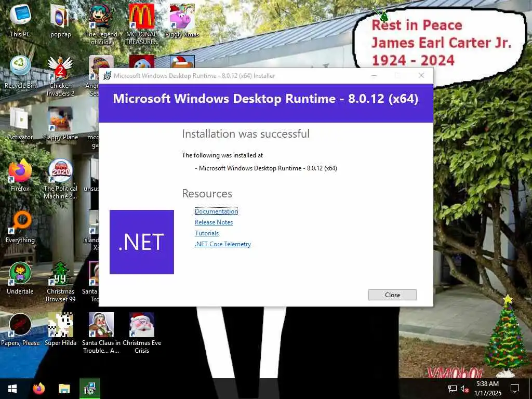Select the Santa Claus in Trouble shortcut
The width and height of the screenshot is (532, 399).
[101, 333]
